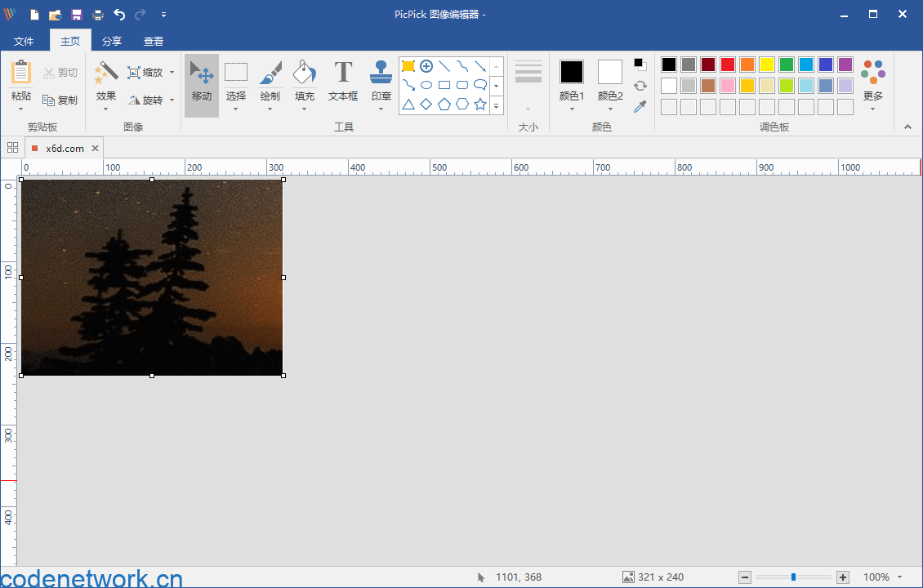Pick the triangle shape
The width and height of the screenshot is (923, 588).
click(408, 105)
